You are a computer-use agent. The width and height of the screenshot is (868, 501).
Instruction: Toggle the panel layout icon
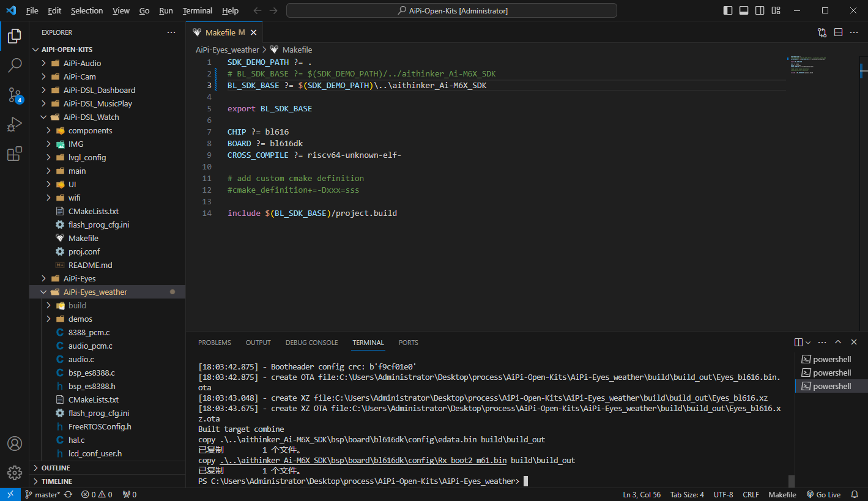coord(744,10)
